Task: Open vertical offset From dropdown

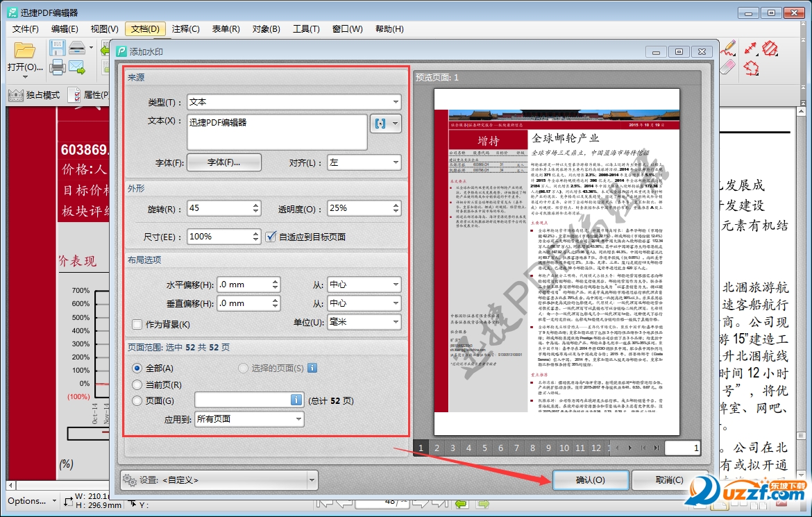Action: (x=364, y=303)
